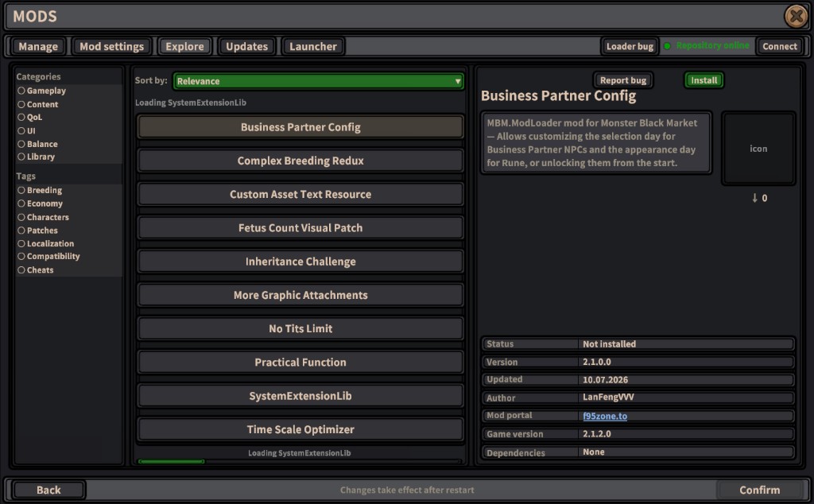
Task: Select the Balance category radio
Action: (21, 144)
